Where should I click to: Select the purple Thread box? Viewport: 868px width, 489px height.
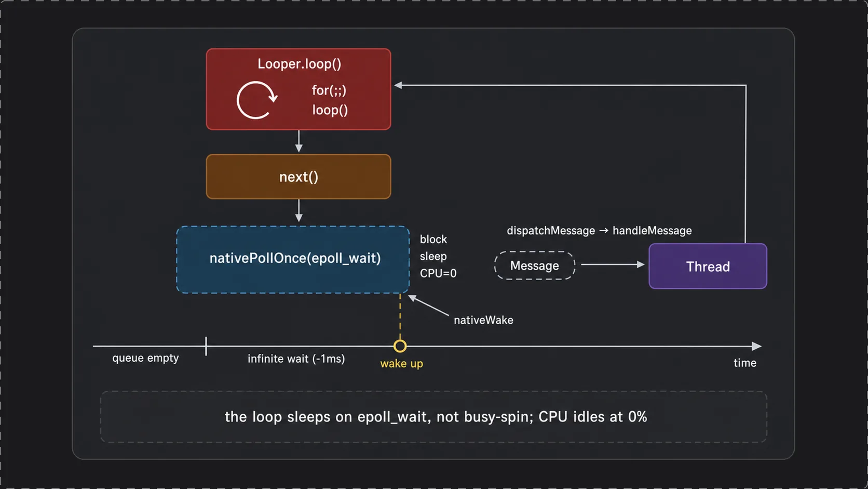(708, 266)
